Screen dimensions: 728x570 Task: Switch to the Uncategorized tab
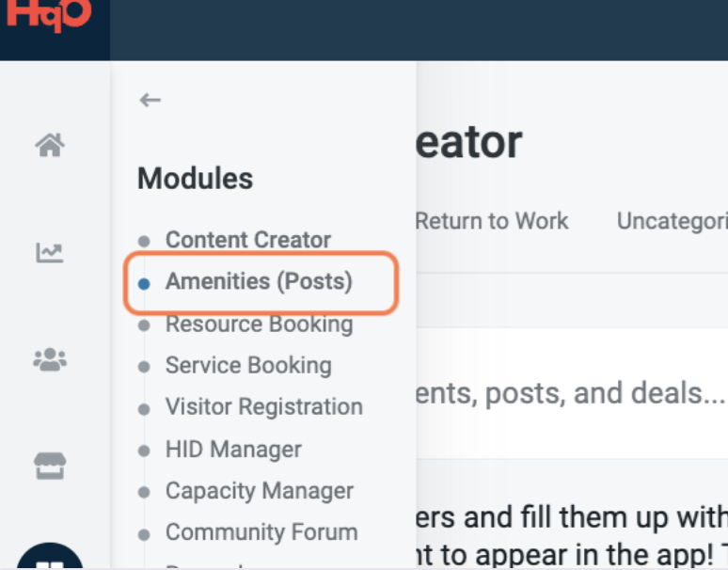coord(672,221)
